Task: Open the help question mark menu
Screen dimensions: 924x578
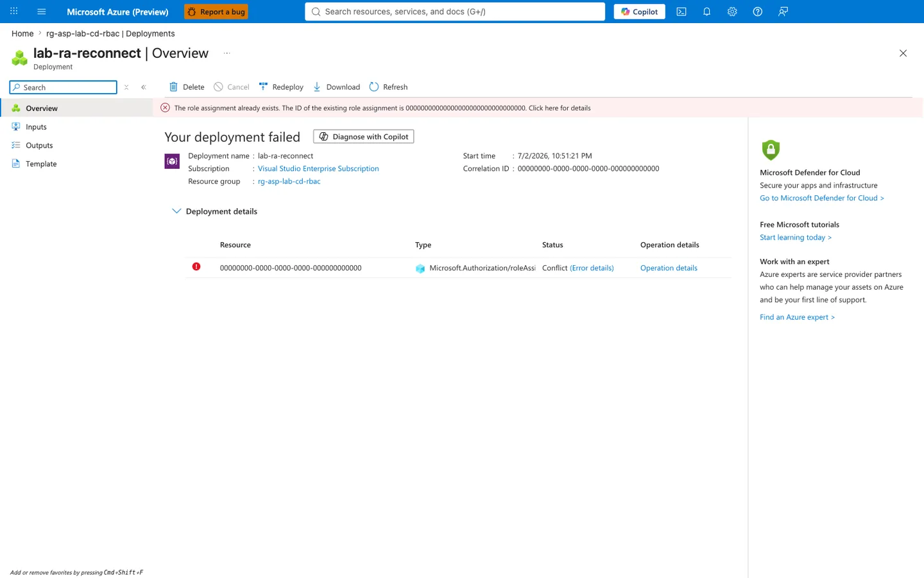Action: (758, 12)
